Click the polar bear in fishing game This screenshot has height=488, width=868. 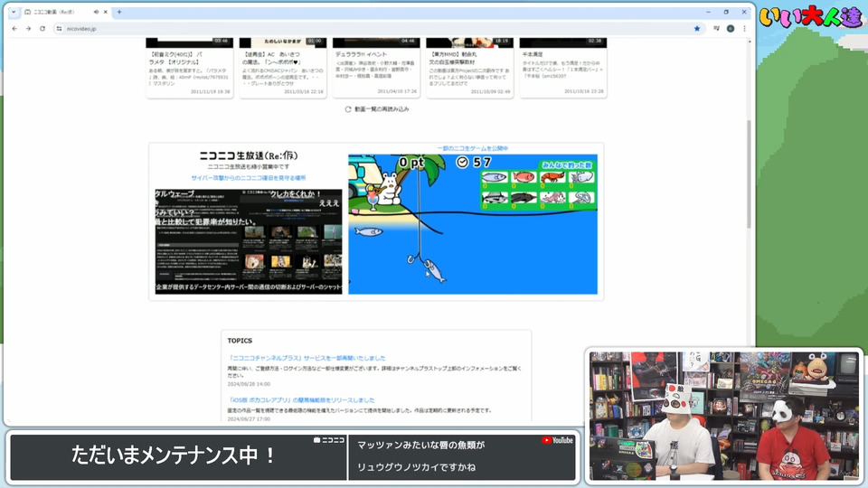click(390, 189)
